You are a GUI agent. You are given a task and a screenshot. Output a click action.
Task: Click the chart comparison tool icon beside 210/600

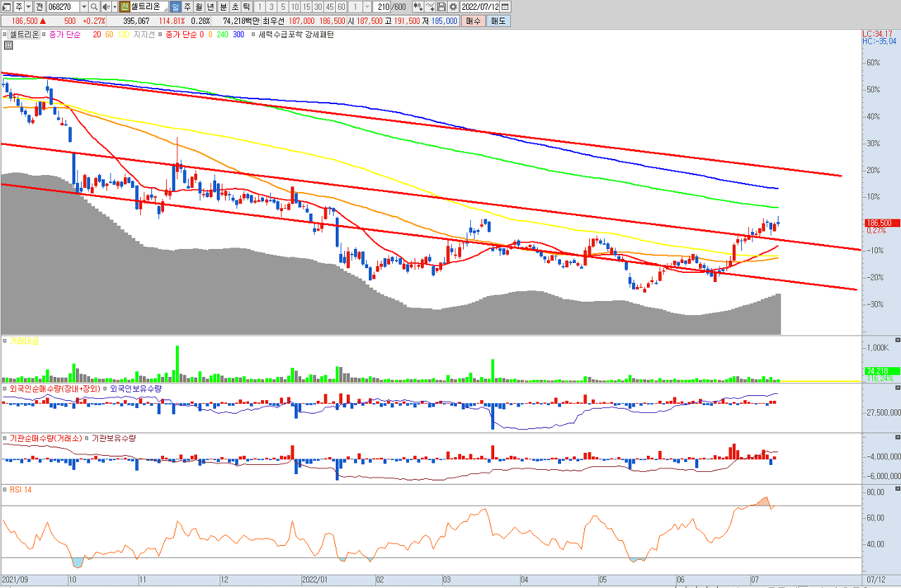pos(418,7)
